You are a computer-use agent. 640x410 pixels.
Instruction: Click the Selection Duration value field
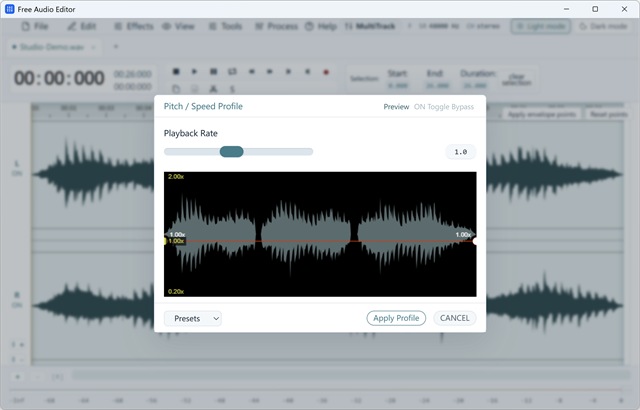[475, 86]
